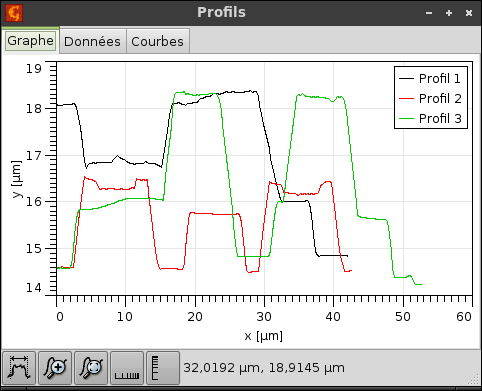
Task: Toggle logarithmic x-axis ruler icon
Action: click(x=127, y=368)
